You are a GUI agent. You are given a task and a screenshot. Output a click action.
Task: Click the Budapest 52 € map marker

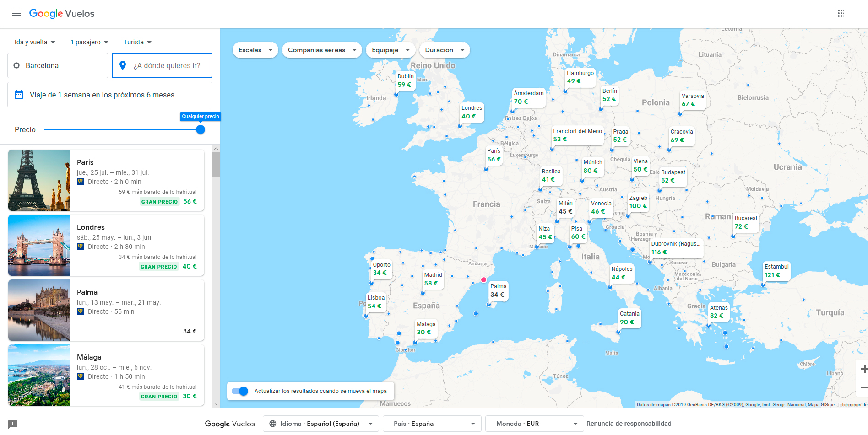(673, 177)
